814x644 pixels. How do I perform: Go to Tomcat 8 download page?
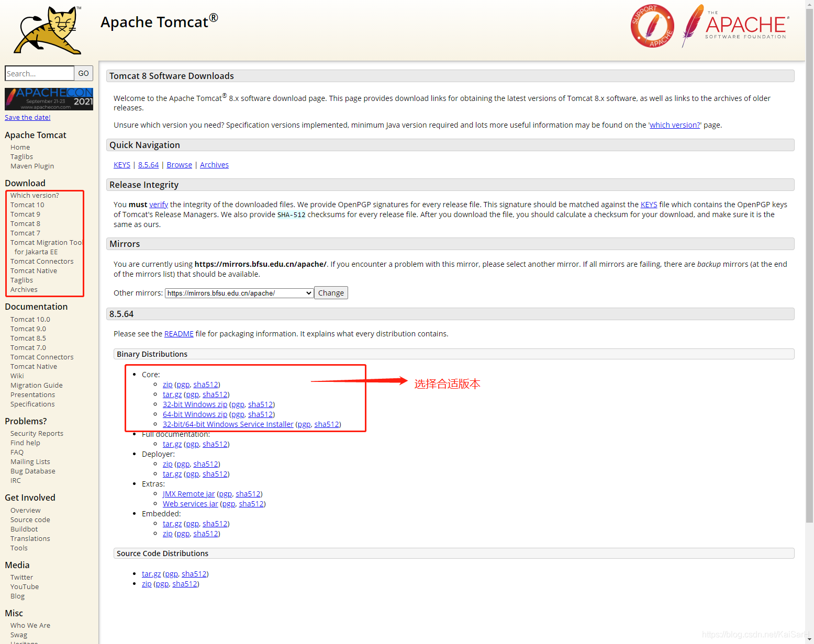click(x=25, y=223)
